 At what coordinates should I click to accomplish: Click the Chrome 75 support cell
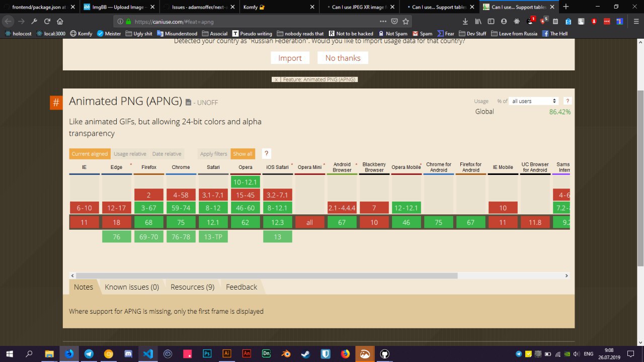point(181,222)
